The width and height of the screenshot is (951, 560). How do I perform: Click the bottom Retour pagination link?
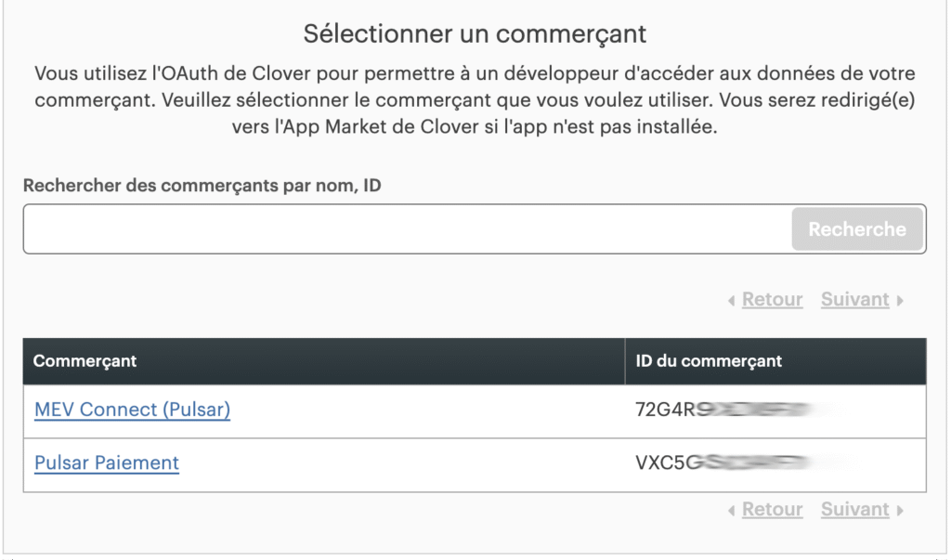tap(772, 510)
